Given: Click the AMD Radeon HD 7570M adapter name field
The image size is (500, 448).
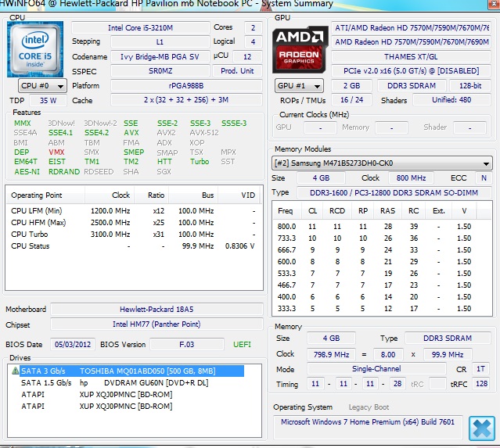Looking at the screenshot, I should pyautogui.click(x=411, y=42).
